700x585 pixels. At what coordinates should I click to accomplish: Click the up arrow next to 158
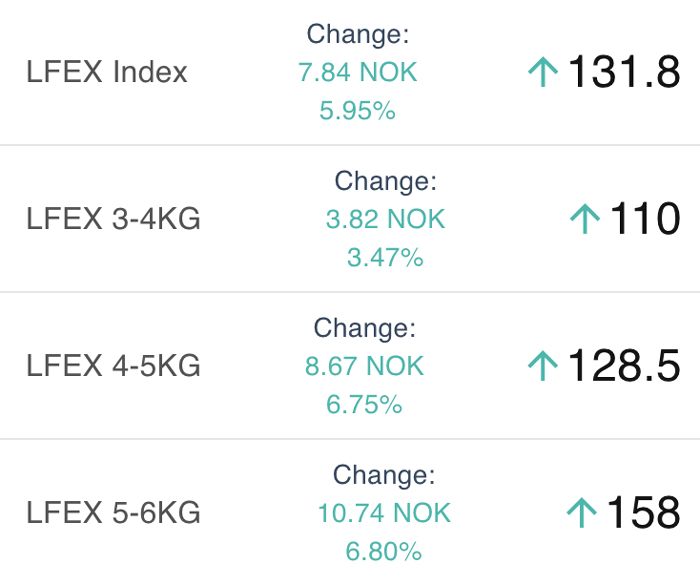click(582, 513)
